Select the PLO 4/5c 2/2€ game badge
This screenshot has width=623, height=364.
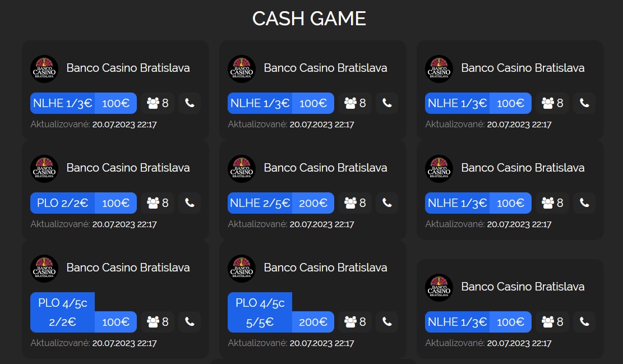pyautogui.click(x=62, y=312)
